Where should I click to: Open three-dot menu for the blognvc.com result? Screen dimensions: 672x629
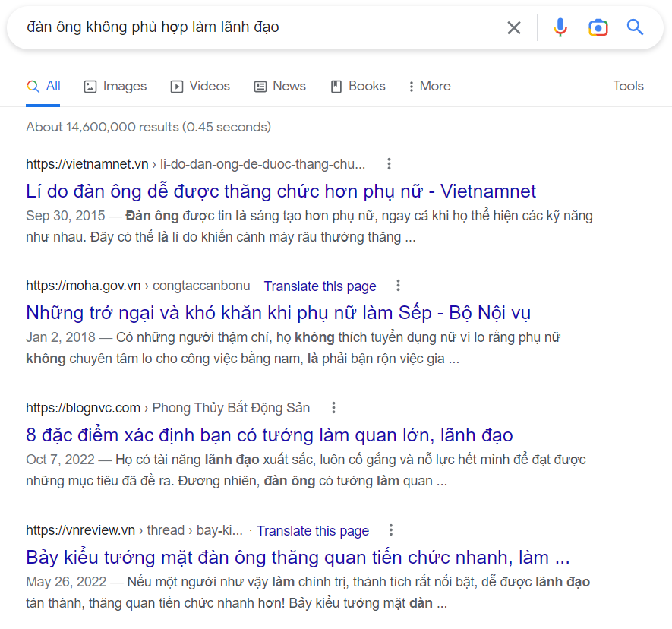[333, 408]
